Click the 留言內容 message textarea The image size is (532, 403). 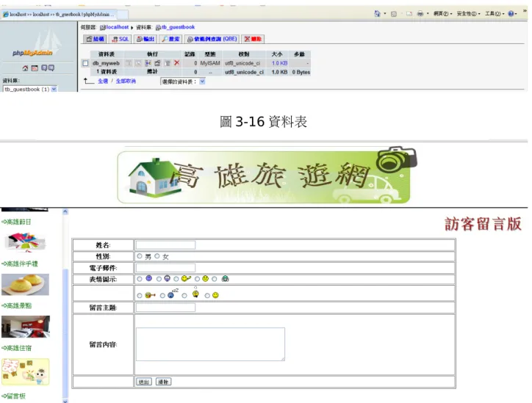[x=210, y=344]
